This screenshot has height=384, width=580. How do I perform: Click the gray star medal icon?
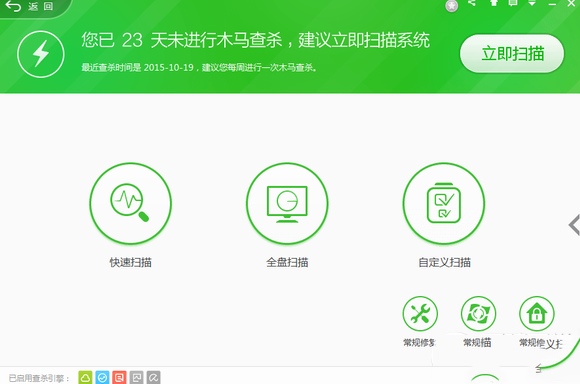452,6
